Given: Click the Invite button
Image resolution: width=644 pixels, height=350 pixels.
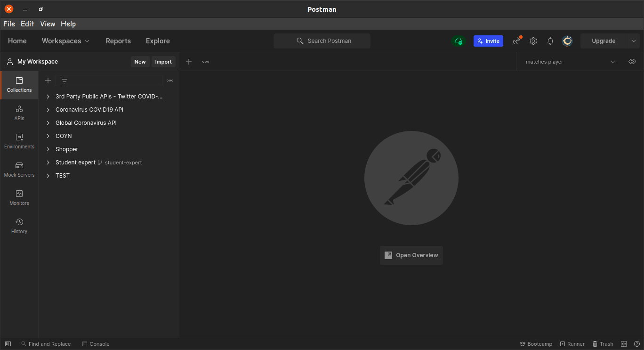Looking at the screenshot, I should (x=488, y=41).
